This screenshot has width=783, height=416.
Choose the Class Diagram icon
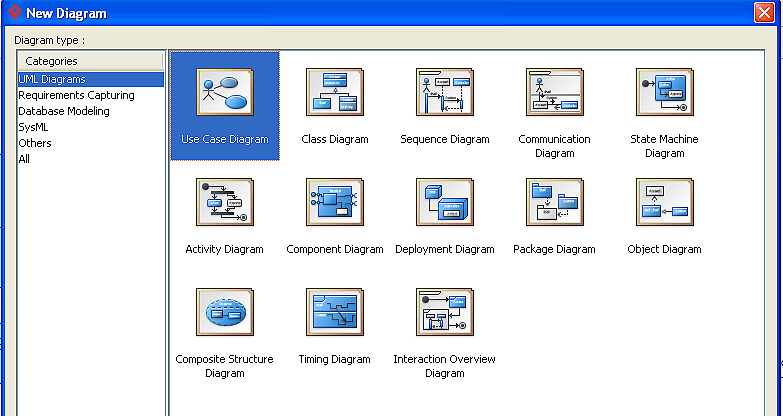pyautogui.click(x=335, y=94)
